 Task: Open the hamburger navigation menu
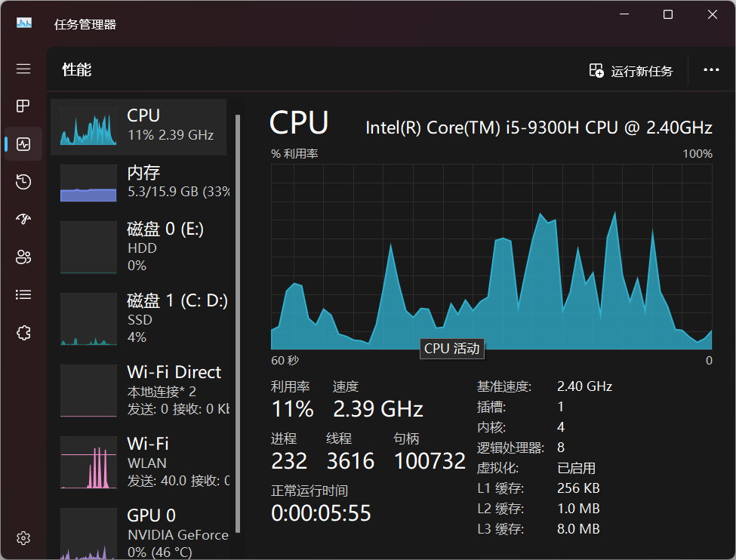pyautogui.click(x=23, y=69)
